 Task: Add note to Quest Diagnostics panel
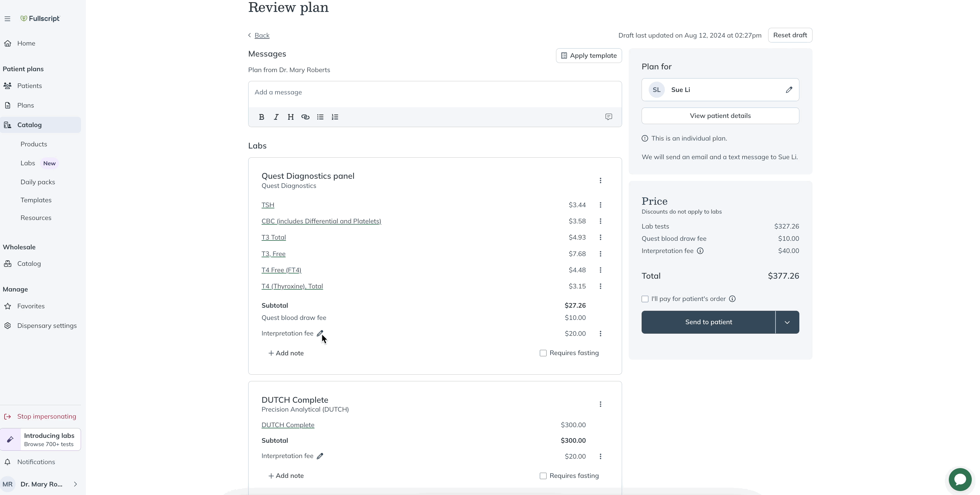pyautogui.click(x=286, y=353)
